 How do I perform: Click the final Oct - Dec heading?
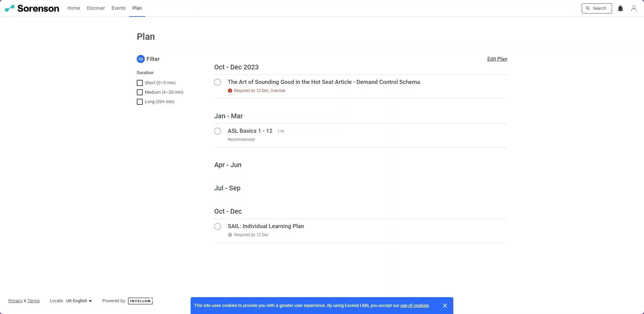(x=228, y=211)
